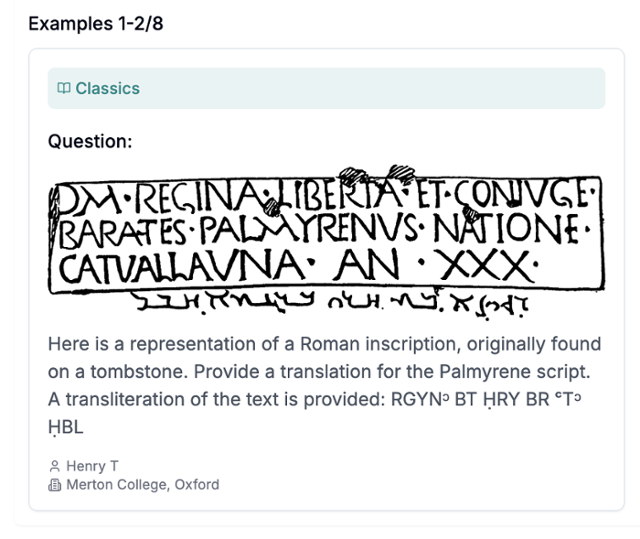
Task: Click the ḤBL word ending the question
Action: pyautogui.click(x=66, y=427)
